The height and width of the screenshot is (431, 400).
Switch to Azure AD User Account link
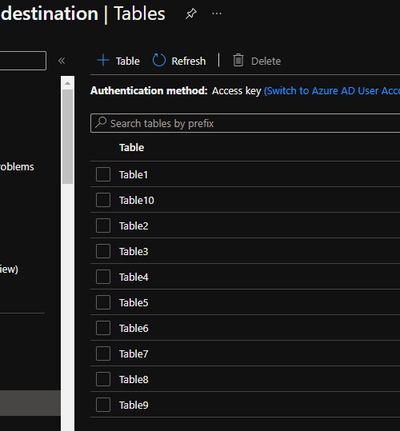coord(332,91)
